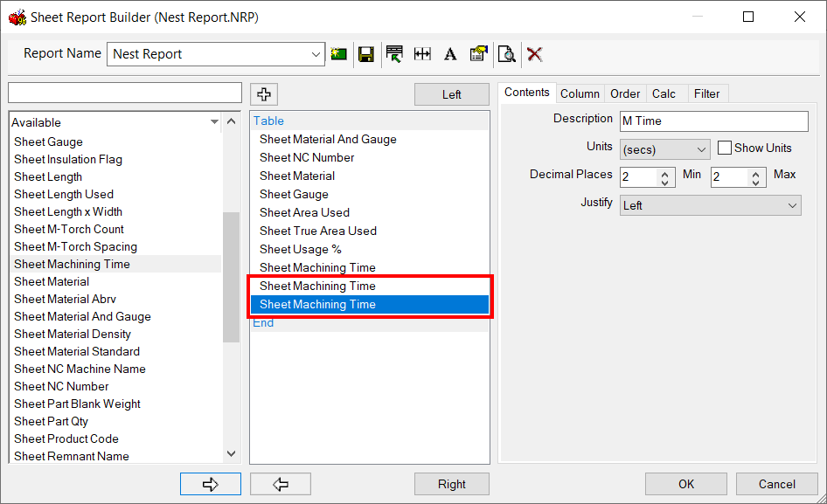The height and width of the screenshot is (504, 827).
Task: Type in the Description field labeled M Time
Action: tap(713, 121)
